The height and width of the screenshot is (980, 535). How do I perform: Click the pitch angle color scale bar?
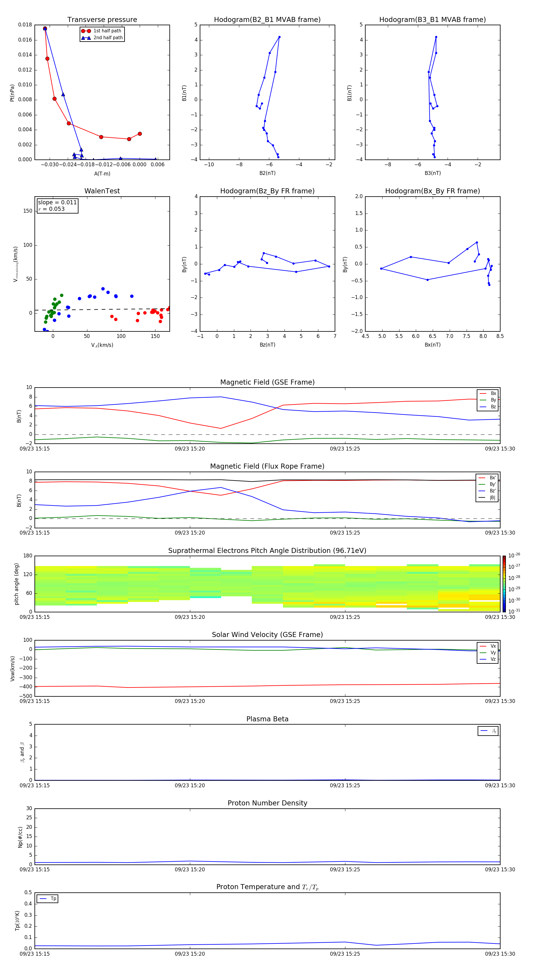pyautogui.click(x=504, y=584)
